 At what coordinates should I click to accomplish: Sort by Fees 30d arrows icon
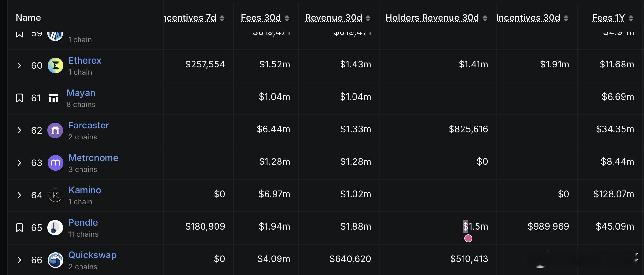click(x=287, y=18)
